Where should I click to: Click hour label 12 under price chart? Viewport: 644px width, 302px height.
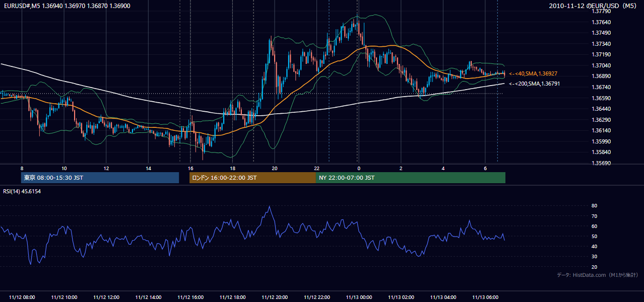(x=106, y=168)
